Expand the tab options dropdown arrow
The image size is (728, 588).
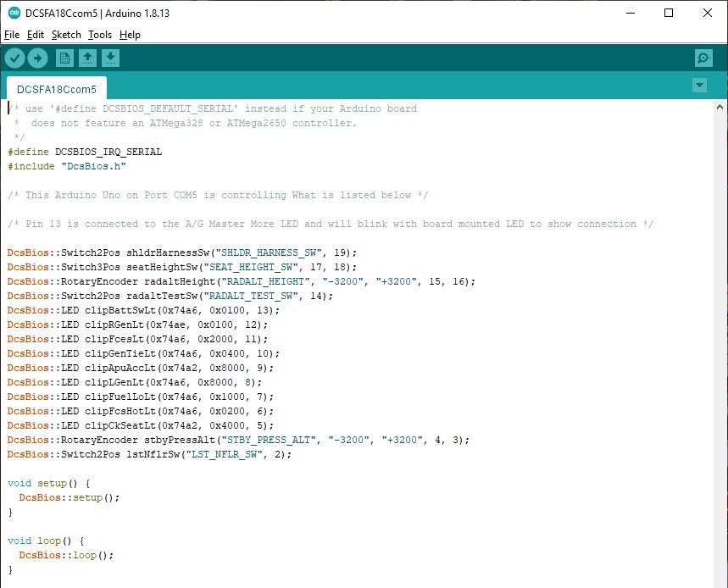tap(700, 86)
